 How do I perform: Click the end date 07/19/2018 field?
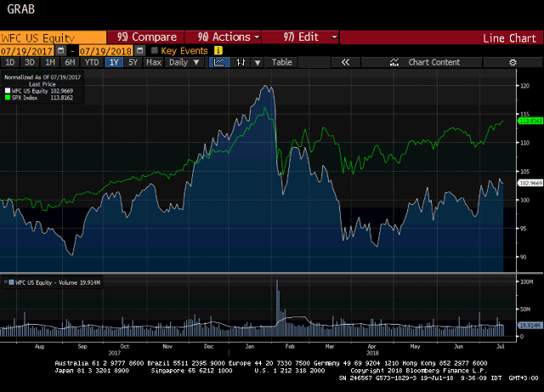(105, 51)
